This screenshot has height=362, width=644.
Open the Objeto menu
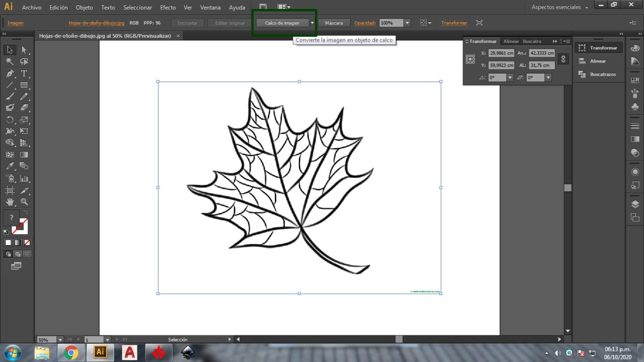84,8
